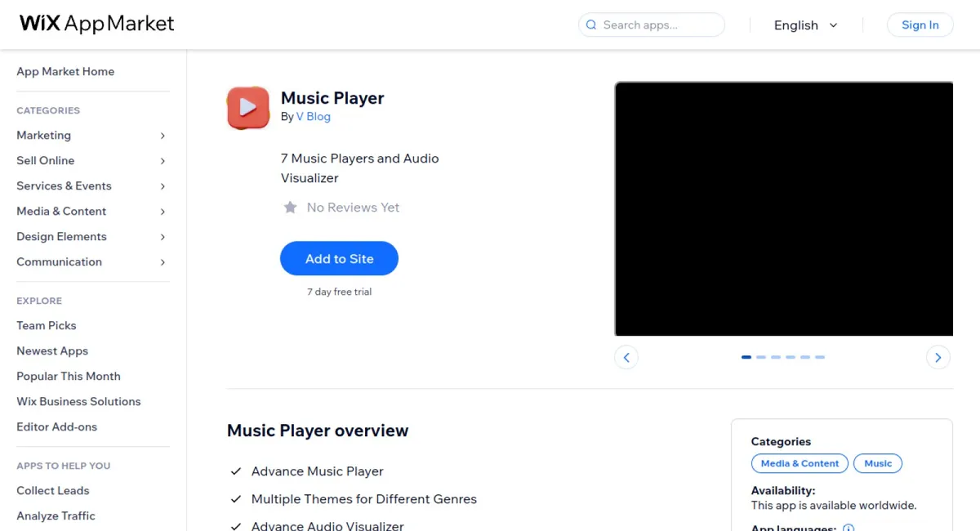Open the English language dropdown

coord(806,25)
